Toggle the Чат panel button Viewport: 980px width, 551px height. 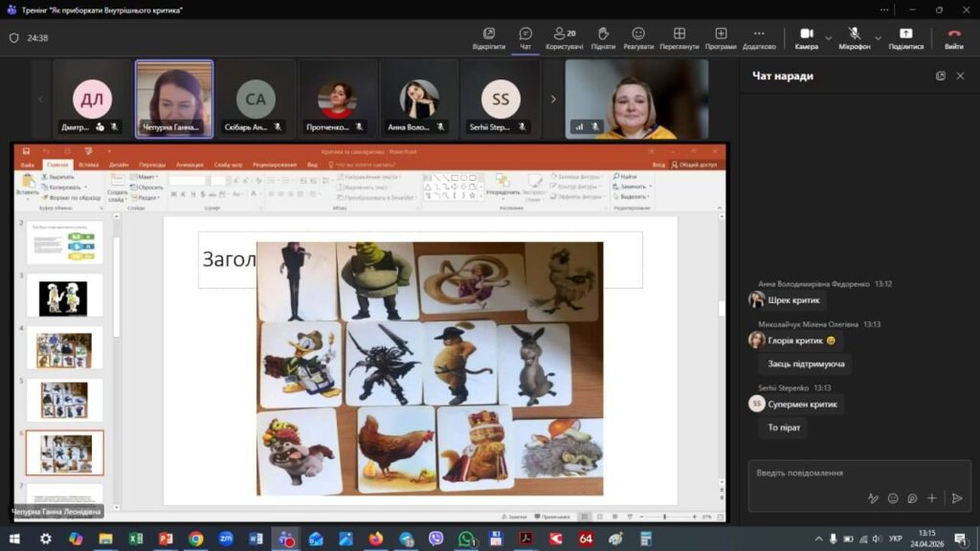click(525, 38)
